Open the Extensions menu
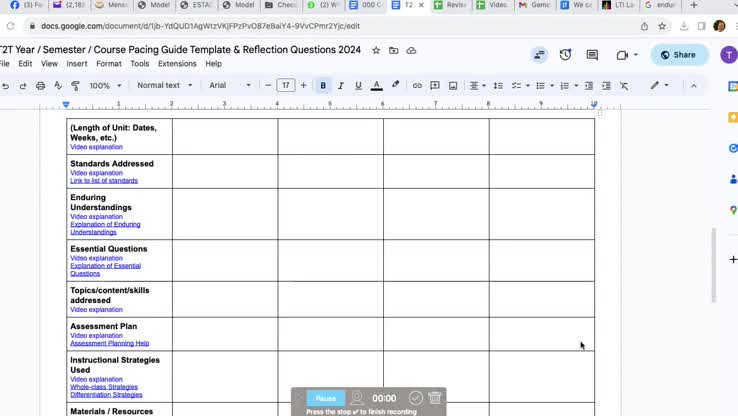The width and height of the screenshot is (738, 416). coord(177,64)
